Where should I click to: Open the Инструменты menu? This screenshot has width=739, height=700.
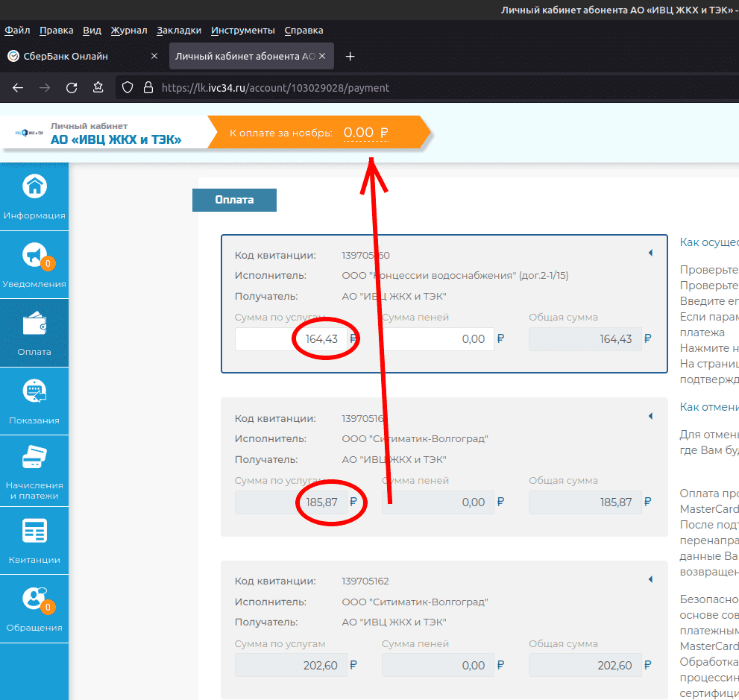[x=242, y=31]
